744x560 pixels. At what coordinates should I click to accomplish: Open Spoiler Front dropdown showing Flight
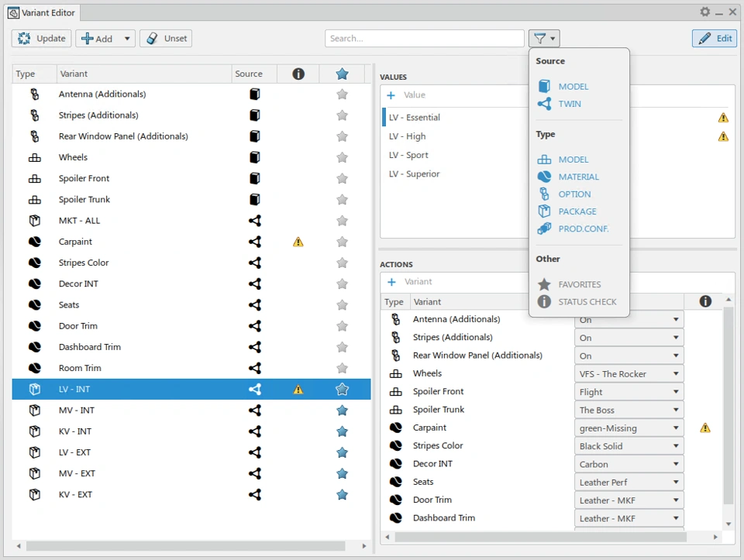pyautogui.click(x=629, y=392)
